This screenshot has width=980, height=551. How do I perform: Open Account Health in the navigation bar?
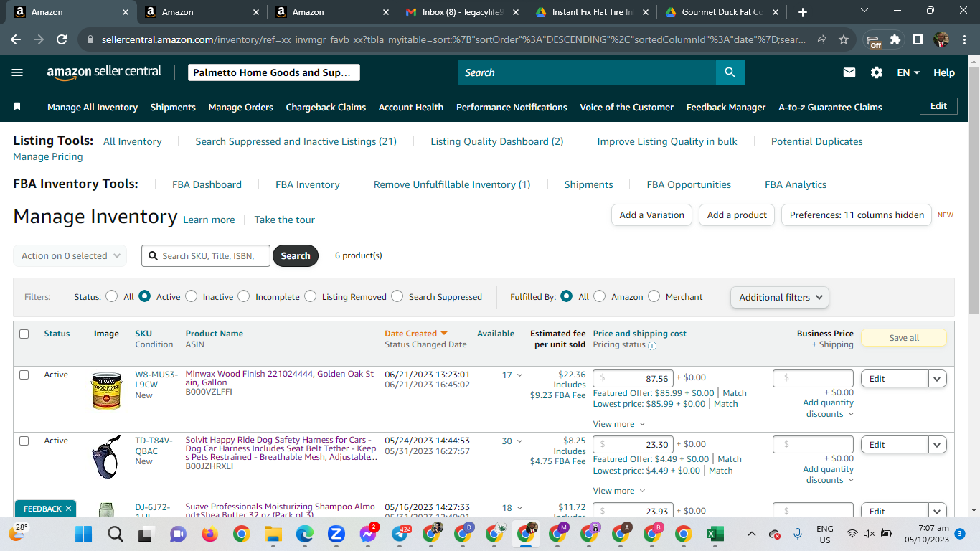411,107
